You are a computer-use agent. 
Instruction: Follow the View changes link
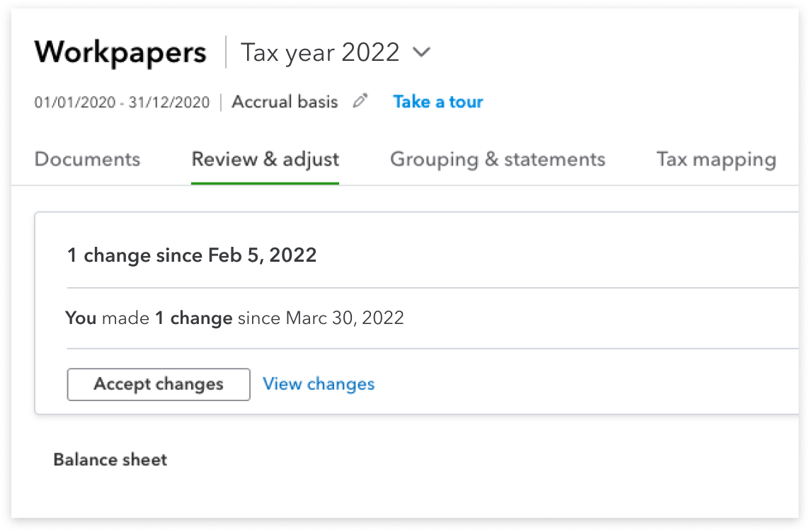pos(319,384)
